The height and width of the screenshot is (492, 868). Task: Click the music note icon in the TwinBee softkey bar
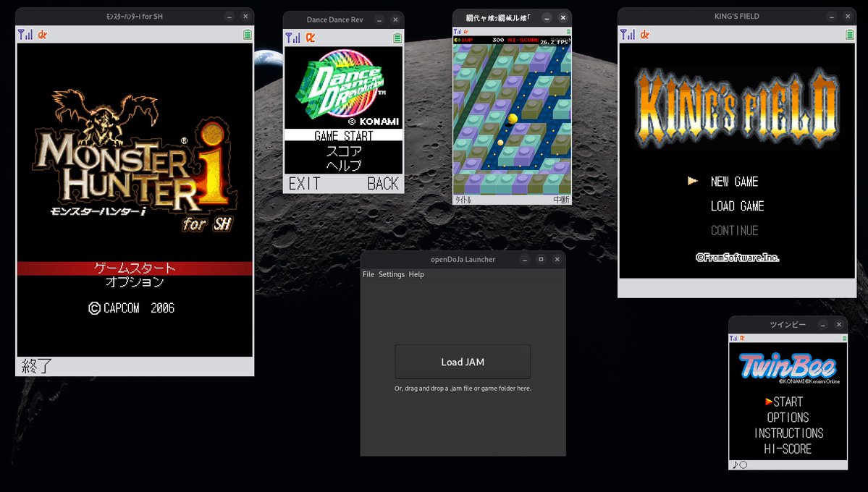[735, 465]
